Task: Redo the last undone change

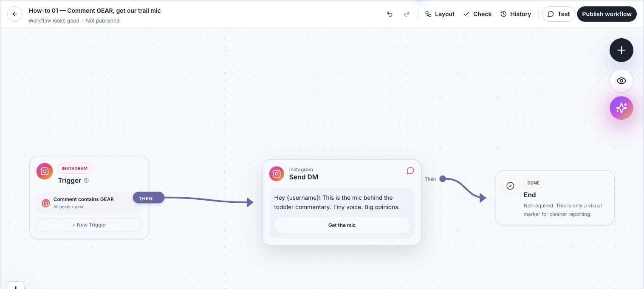Action: [x=407, y=14]
